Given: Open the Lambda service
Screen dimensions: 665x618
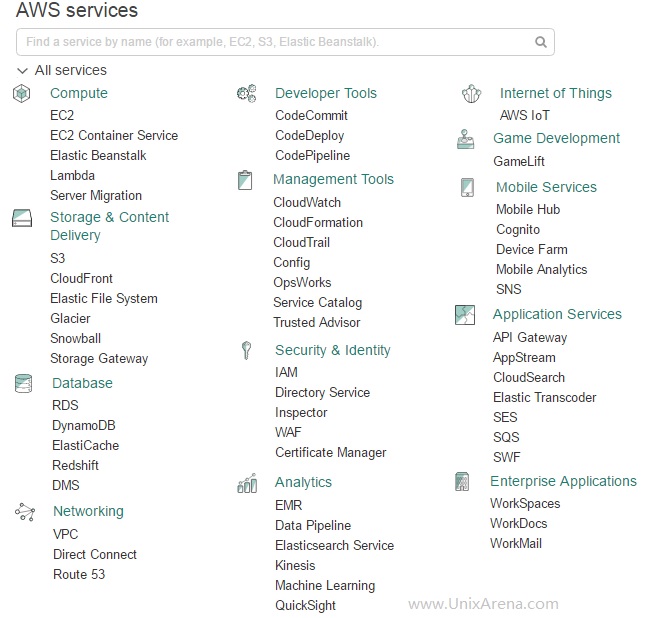Looking at the screenshot, I should pyautogui.click(x=73, y=176).
